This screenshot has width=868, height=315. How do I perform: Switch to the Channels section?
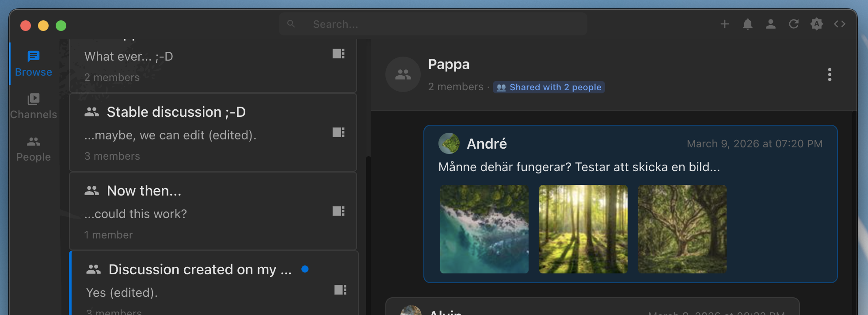click(34, 106)
